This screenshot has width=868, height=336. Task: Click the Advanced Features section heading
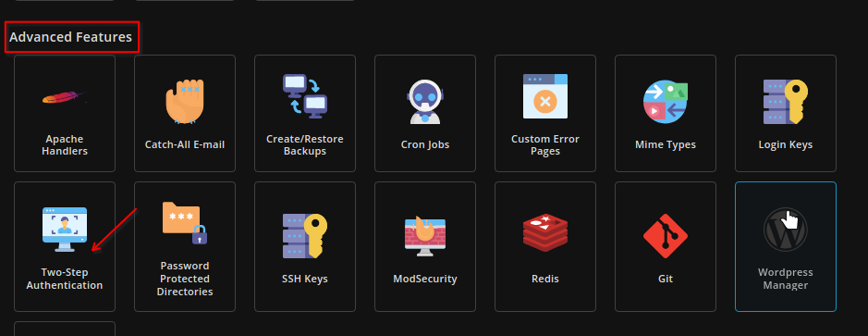click(71, 37)
